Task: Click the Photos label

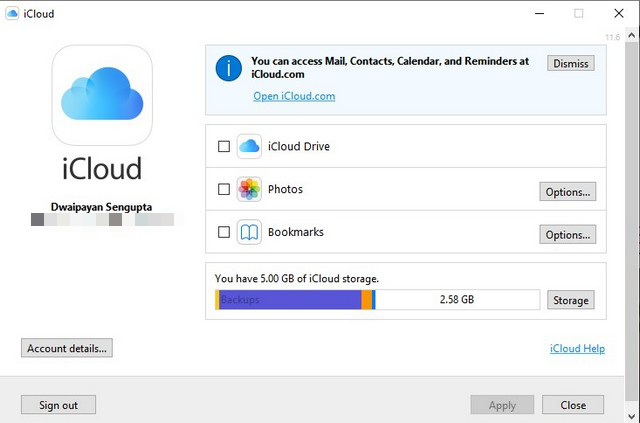Action: pos(285,189)
